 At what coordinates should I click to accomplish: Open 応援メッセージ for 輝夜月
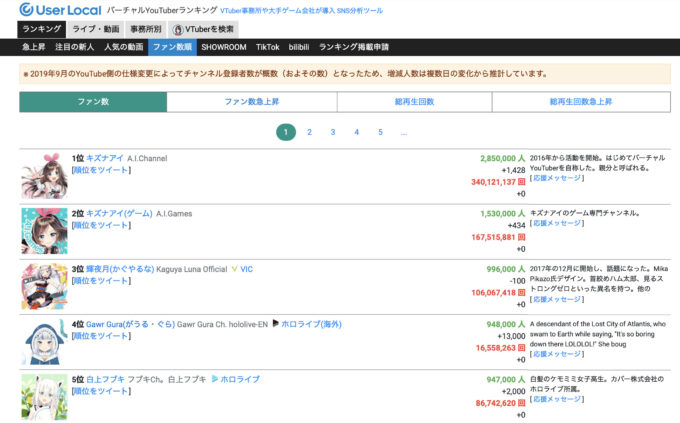tap(557, 299)
